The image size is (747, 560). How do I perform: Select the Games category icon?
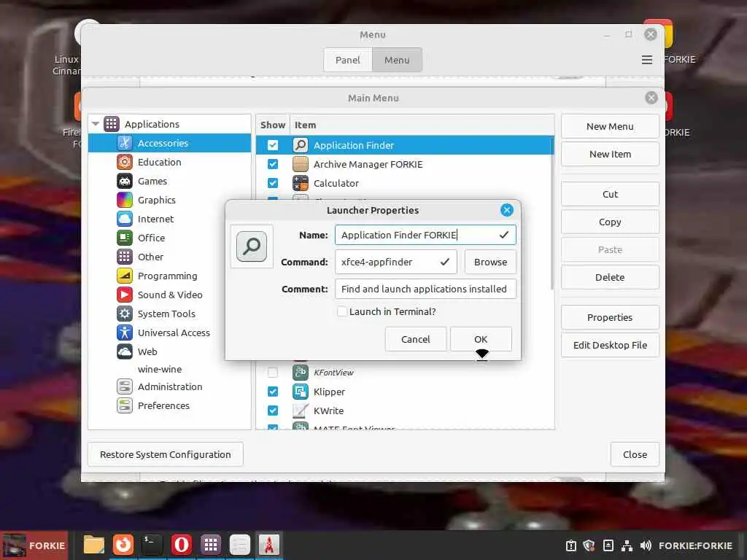coord(124,181)
